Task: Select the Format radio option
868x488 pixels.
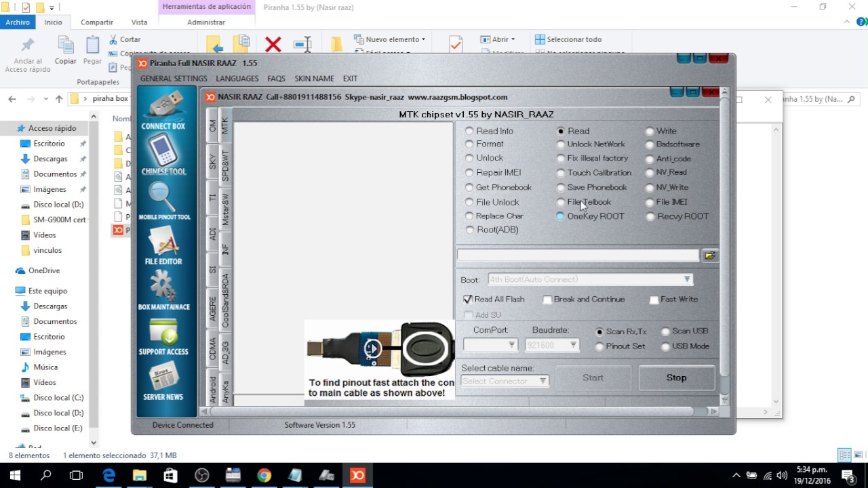Action: [x=469, y=144]
